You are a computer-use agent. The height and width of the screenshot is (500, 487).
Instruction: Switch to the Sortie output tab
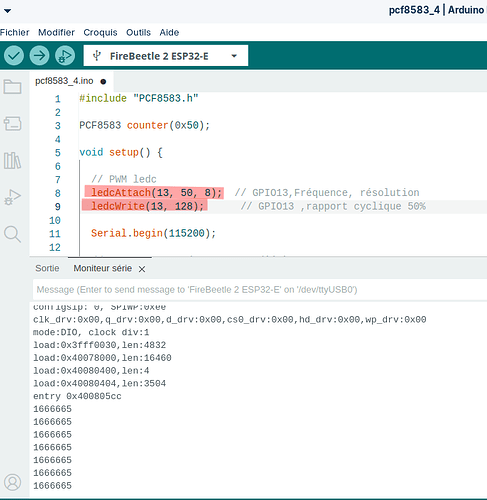coord(47,268)
